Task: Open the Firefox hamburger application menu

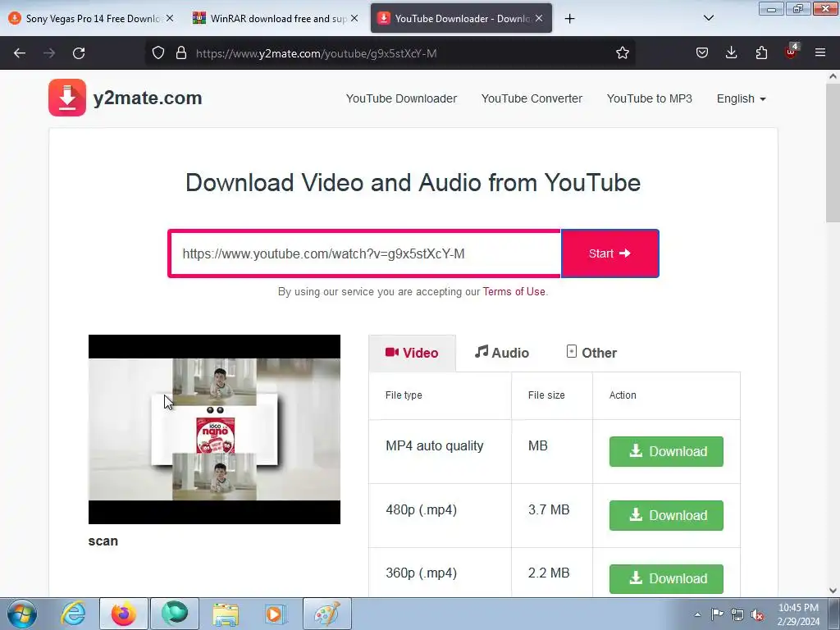Action: pyautogui.click(x=820, y=53)
